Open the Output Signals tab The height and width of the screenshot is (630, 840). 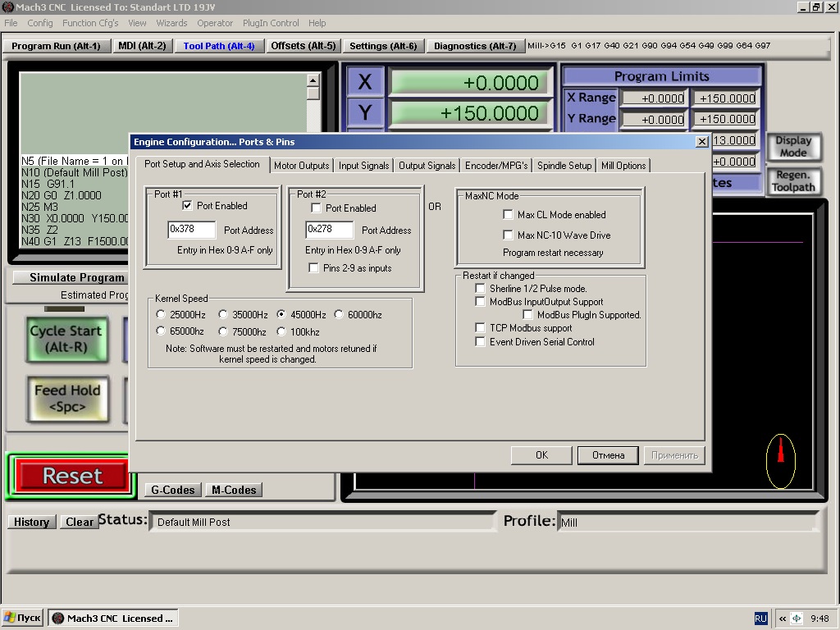pyautogui.click(x=427, y=166)
